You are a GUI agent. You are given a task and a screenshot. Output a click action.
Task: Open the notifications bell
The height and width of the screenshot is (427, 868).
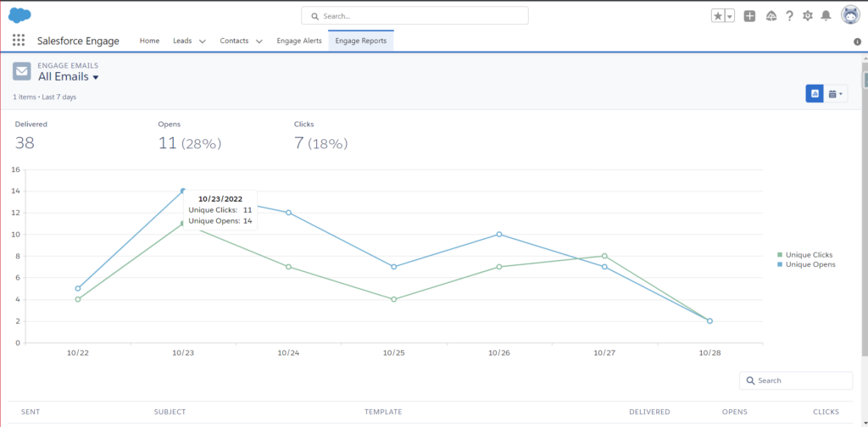point(826,16)
